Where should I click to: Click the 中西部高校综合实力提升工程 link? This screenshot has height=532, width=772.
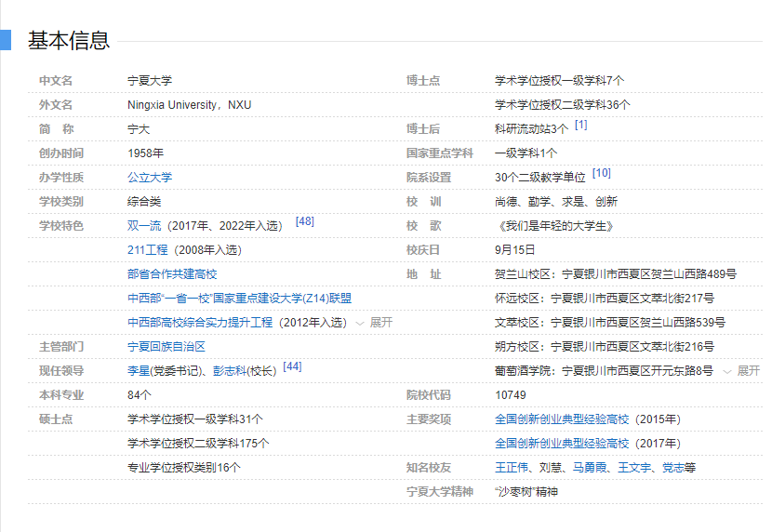[x=199, y=323]
